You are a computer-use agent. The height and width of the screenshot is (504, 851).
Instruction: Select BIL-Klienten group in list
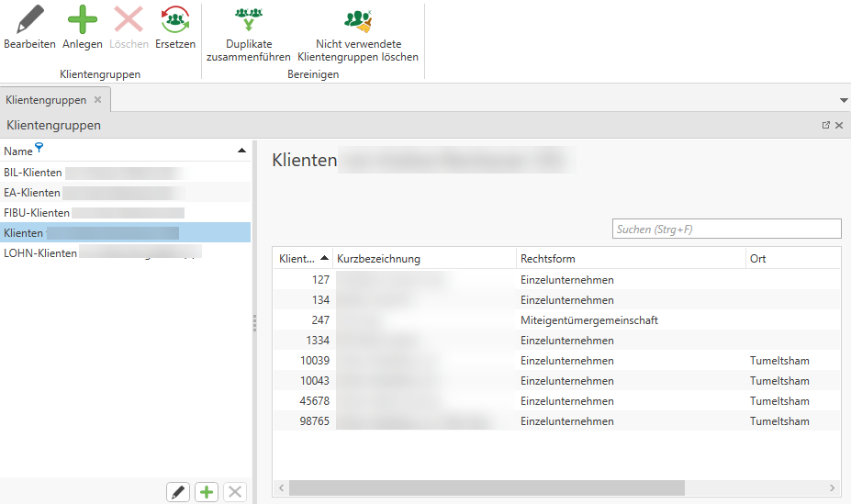(x=33, y=172)
